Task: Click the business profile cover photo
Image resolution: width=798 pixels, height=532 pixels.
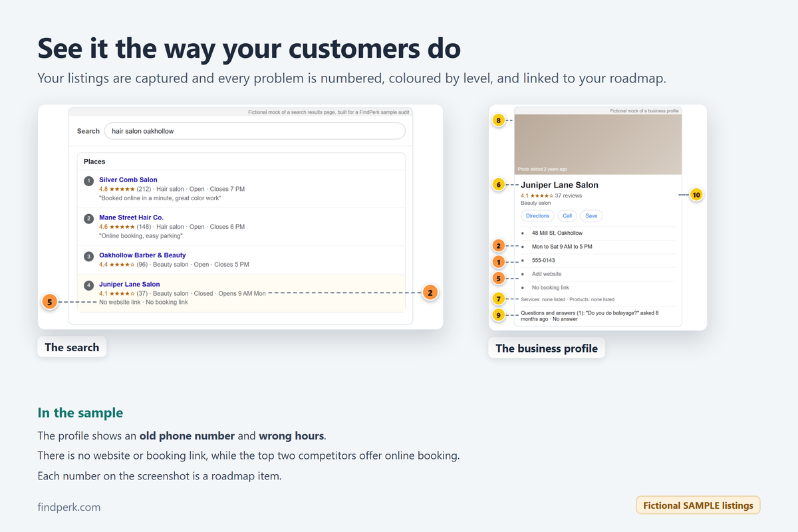Action: [x=598, y=144]
